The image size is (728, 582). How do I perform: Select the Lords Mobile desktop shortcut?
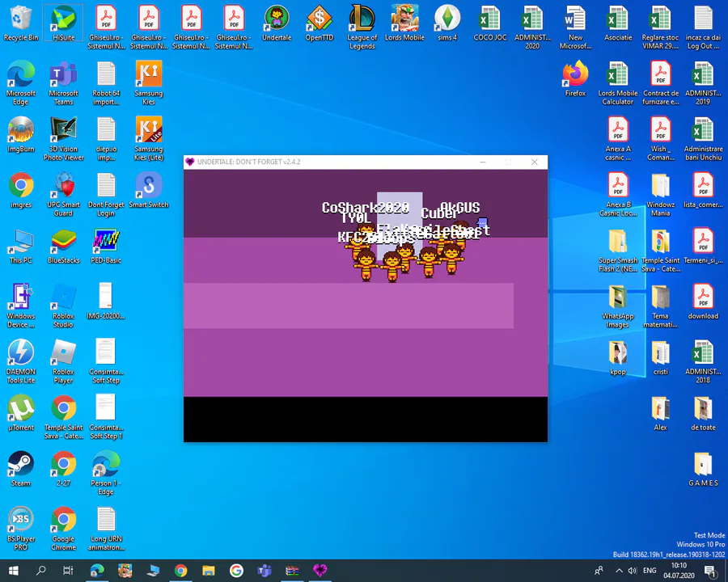point(404,23)
